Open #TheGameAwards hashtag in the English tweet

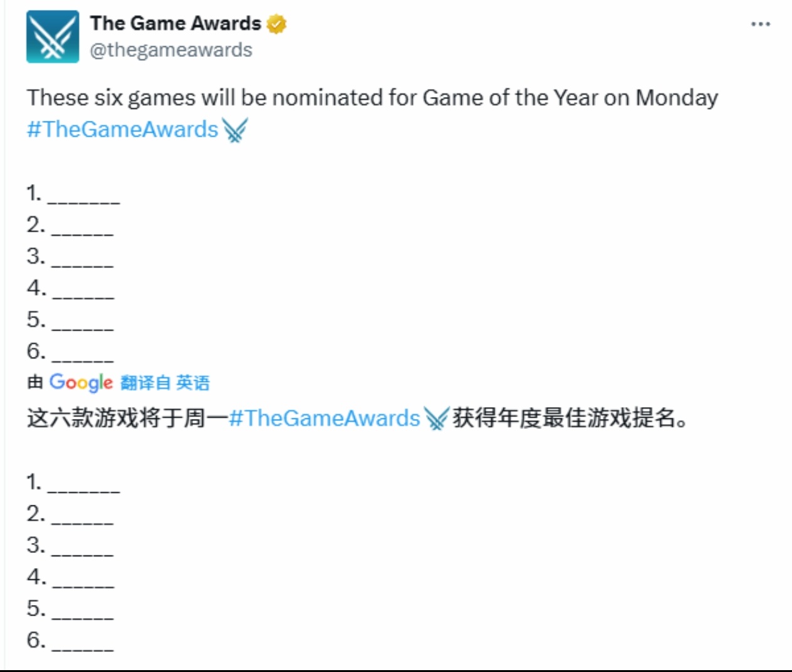click(x=122, y=129)
